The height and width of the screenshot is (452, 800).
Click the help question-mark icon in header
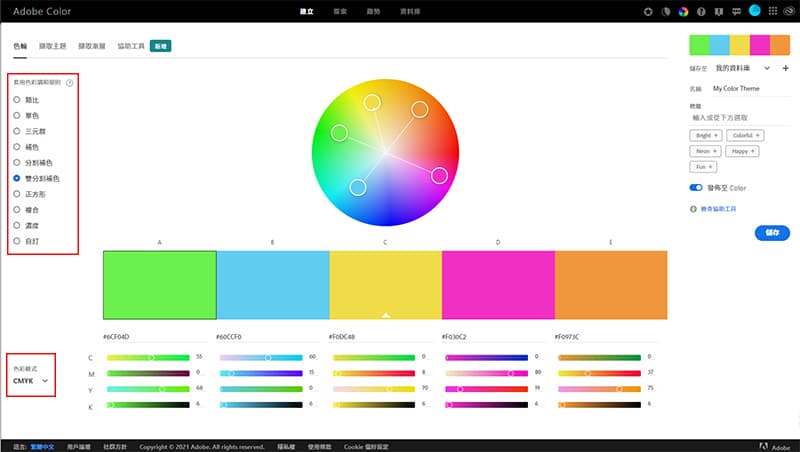tap(701, 12)
